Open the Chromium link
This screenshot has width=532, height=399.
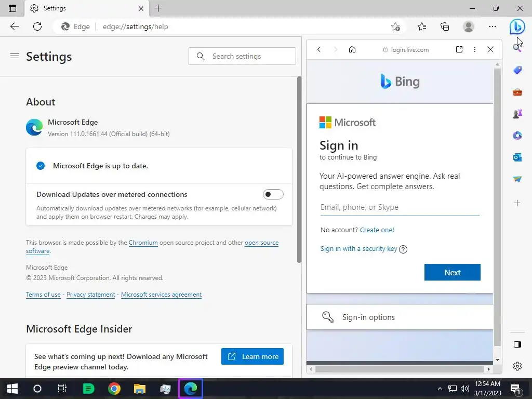143,243
